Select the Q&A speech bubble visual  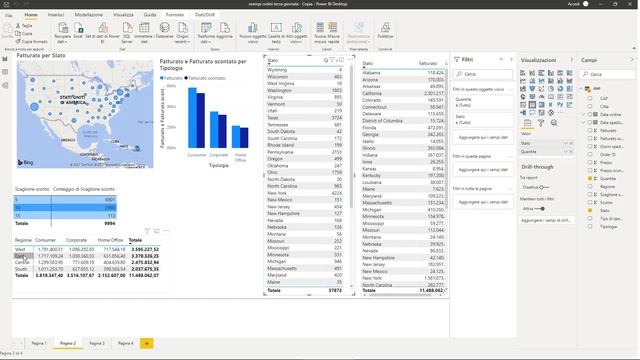pyautogui.click(x=532, y=112)
